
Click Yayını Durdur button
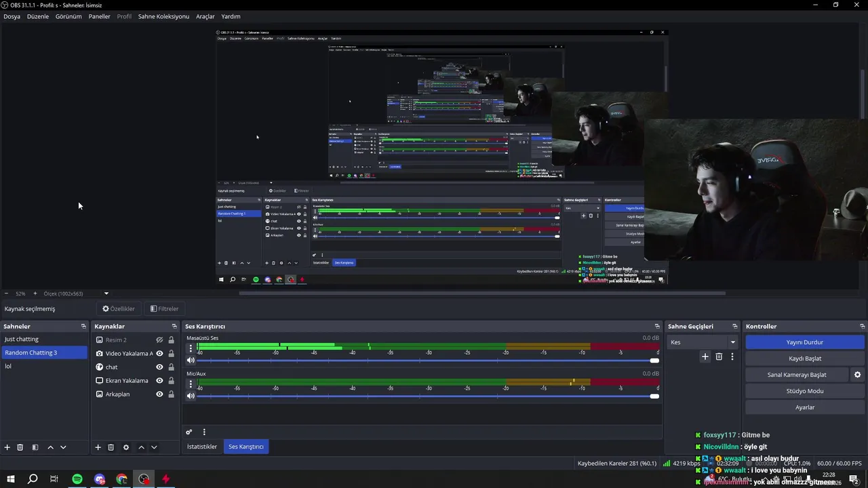tap(805, 342)
